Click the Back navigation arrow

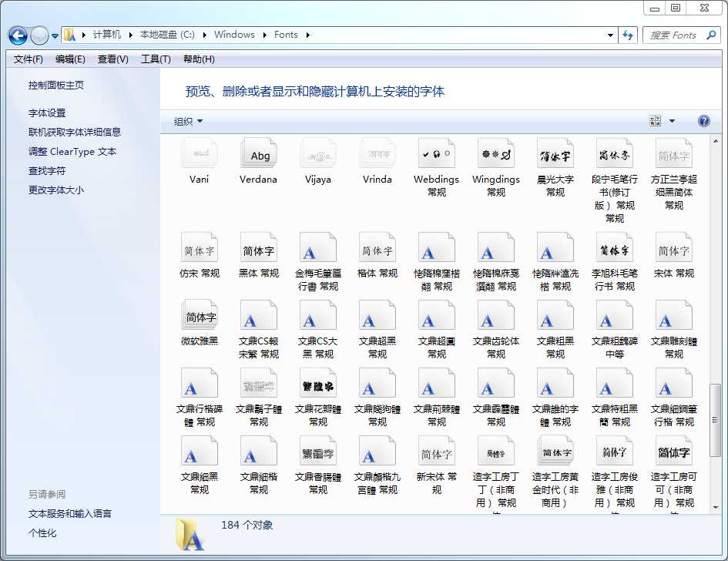click(x=18, y=35)
